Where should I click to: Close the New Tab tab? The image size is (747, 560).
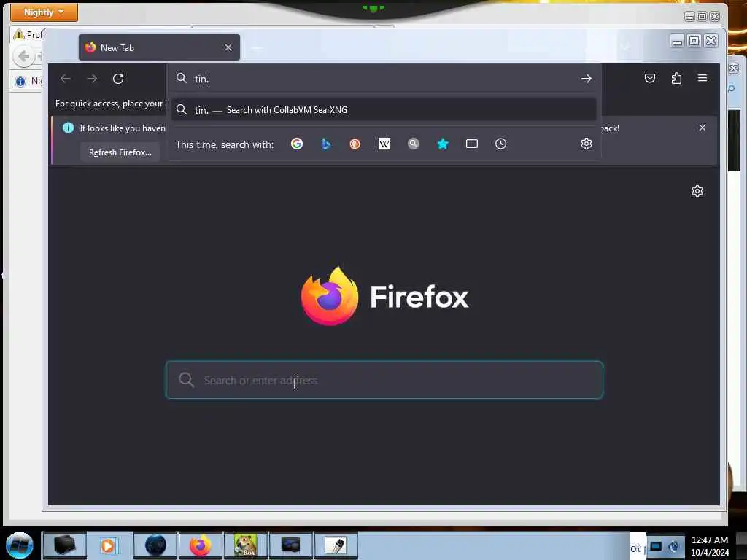[228, 47]
